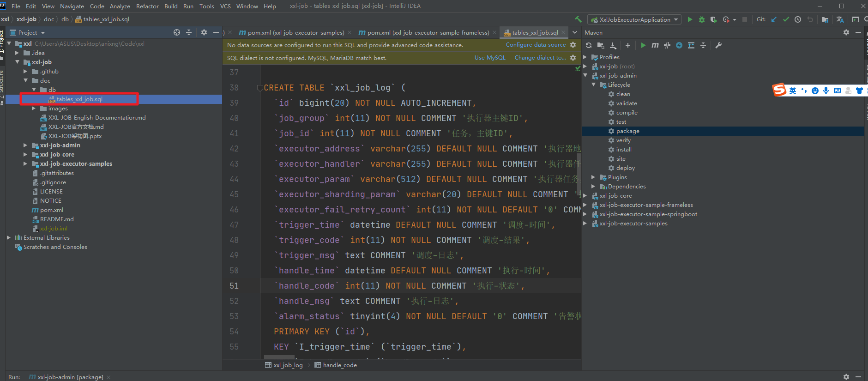The image size is (868, 381).
Task: Show hidden editor tabs dropdown
Action: point(575,32)
